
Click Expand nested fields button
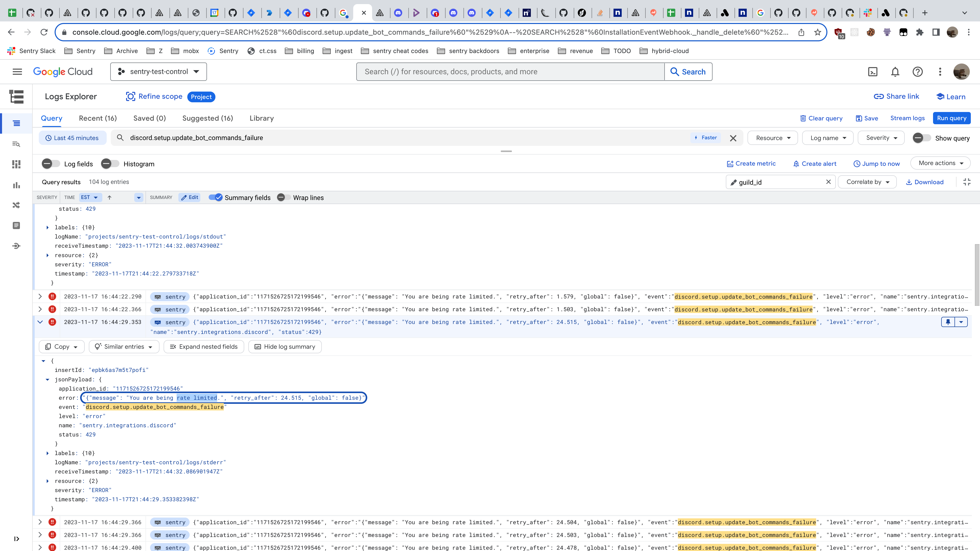pyautogui.click(x=204, y=347)
